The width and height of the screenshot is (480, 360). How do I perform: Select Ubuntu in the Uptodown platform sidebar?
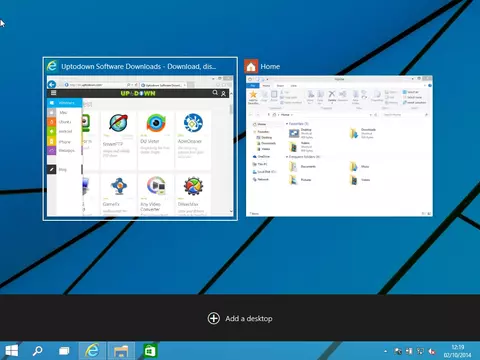click(x=65, y=122)
